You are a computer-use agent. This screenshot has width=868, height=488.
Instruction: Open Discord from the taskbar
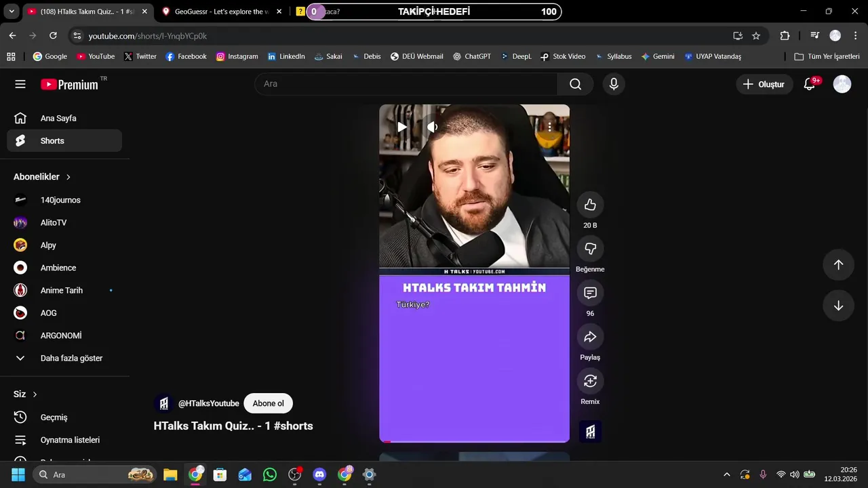(319, 474)
